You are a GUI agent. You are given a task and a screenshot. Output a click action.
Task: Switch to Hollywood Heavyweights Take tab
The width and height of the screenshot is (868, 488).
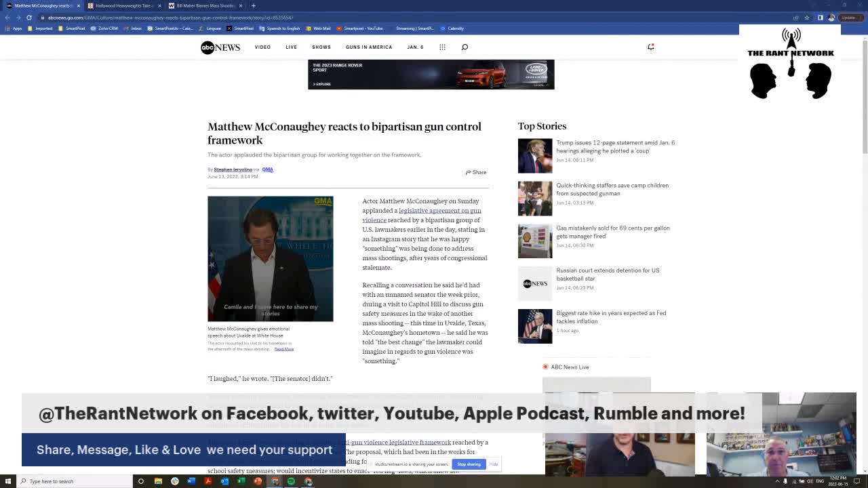pyautogui.click(x=122, y=5)
